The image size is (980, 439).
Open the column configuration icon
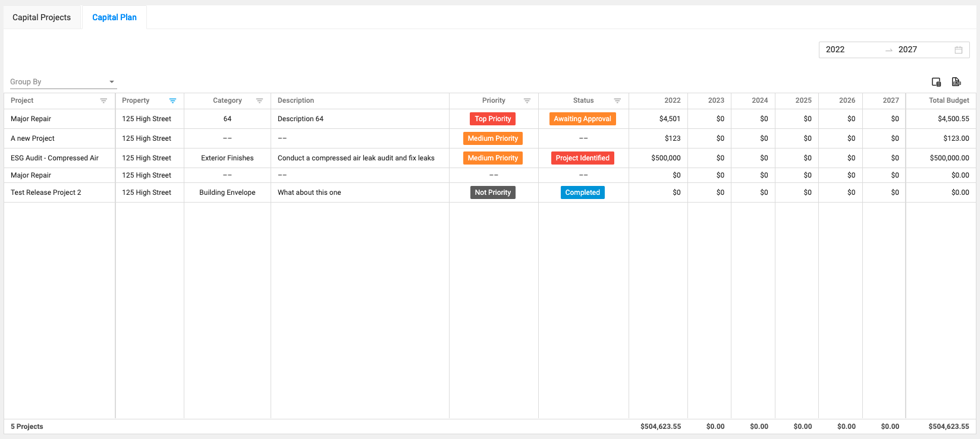pos(936,82)
